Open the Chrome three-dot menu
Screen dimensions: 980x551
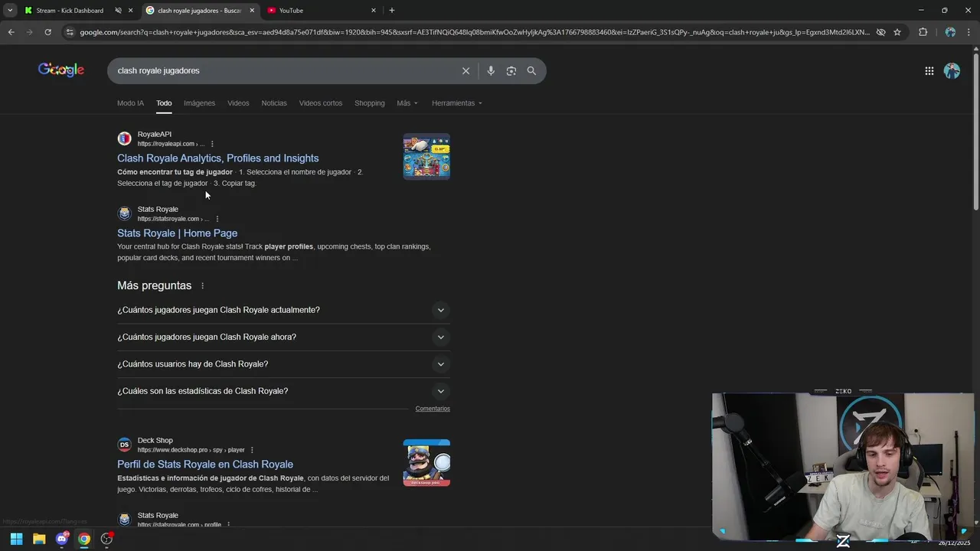969,32
